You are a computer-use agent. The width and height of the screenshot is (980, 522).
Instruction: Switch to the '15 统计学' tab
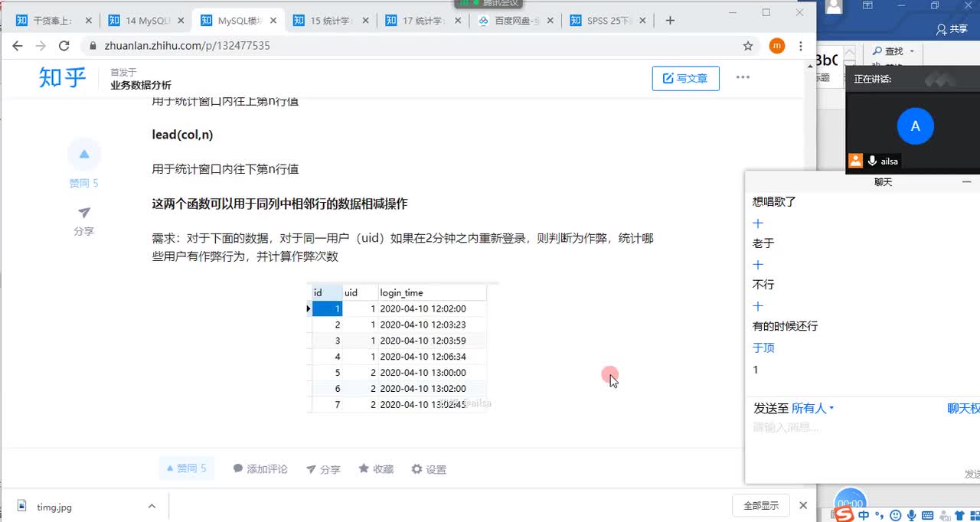[330, 21]
